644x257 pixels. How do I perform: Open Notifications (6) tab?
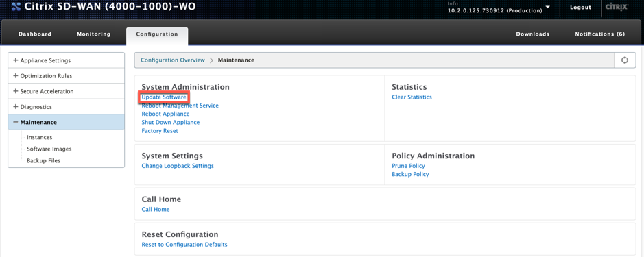[x=599, y=34]
